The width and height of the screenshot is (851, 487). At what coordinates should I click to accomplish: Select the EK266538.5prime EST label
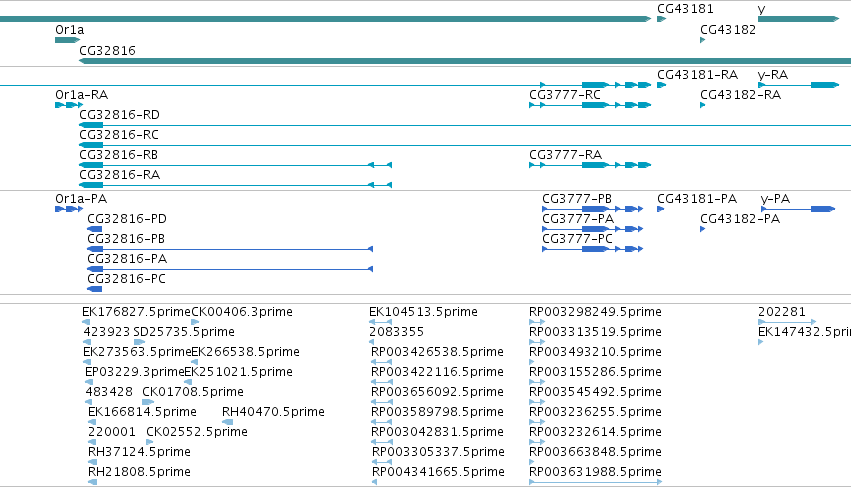point(245,352)
